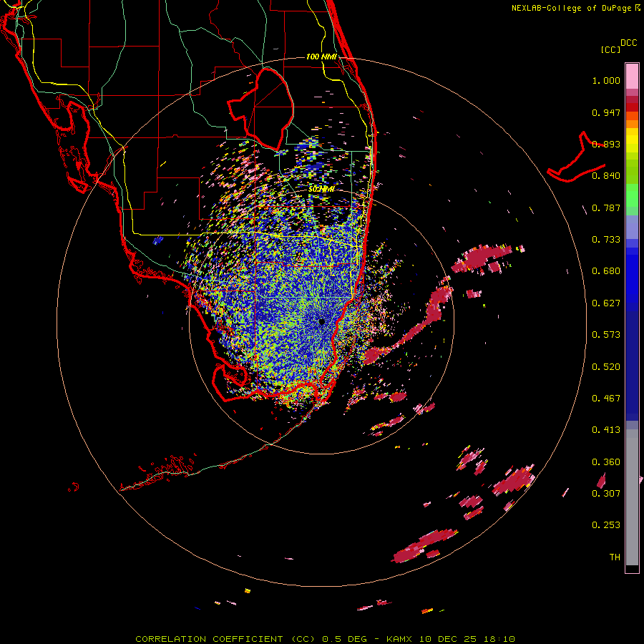Select the 0.413 scale value
Viewport: 644px width, 644px height.
606,430
